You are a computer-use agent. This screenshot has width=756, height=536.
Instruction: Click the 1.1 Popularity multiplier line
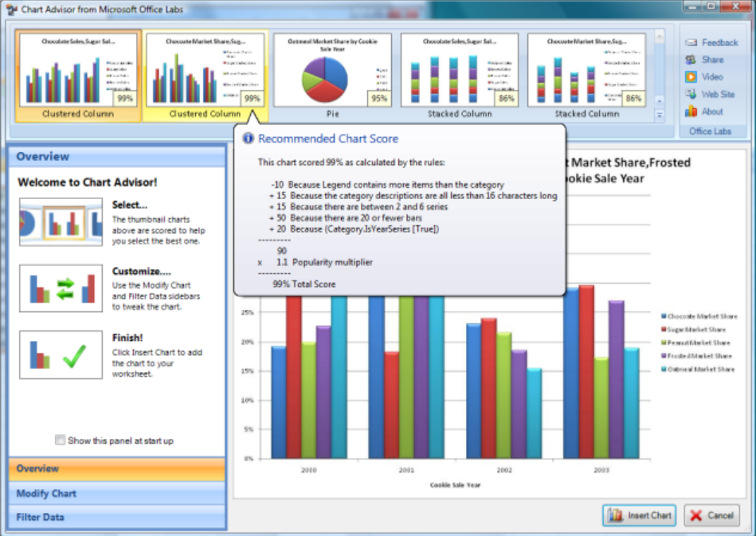pos(315,262)
